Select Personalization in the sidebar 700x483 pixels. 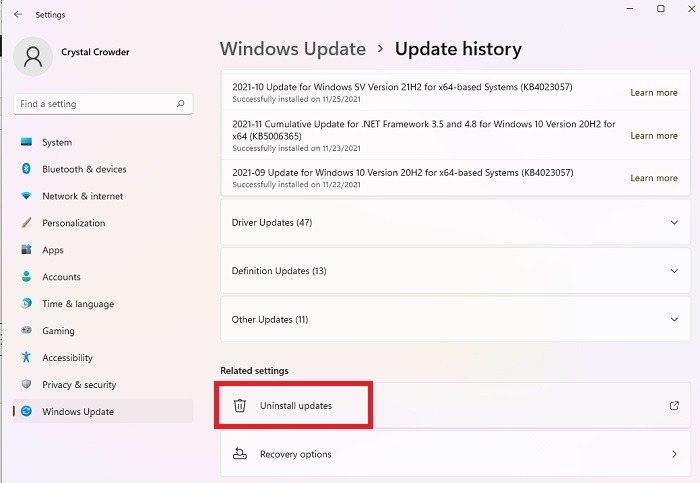pos(103,223)
